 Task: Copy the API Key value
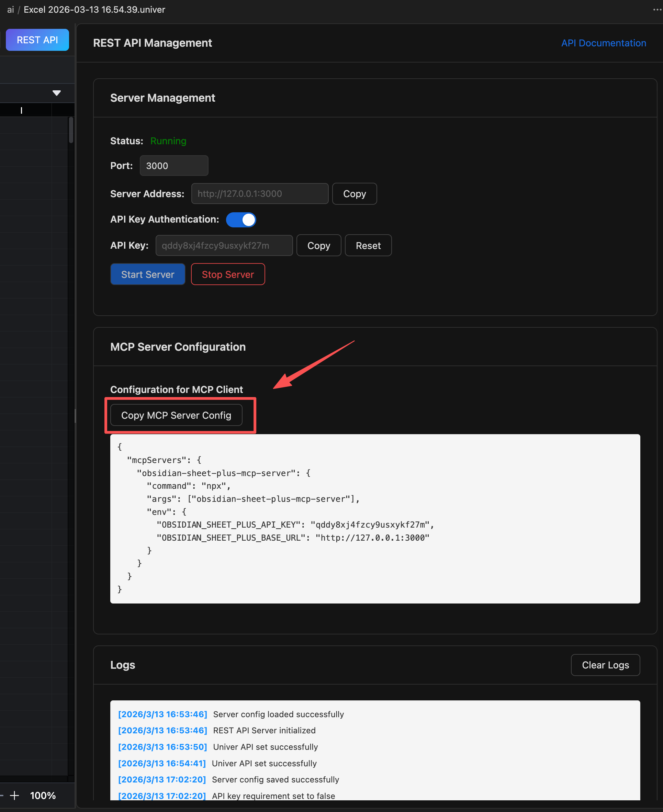coord(318,246)
